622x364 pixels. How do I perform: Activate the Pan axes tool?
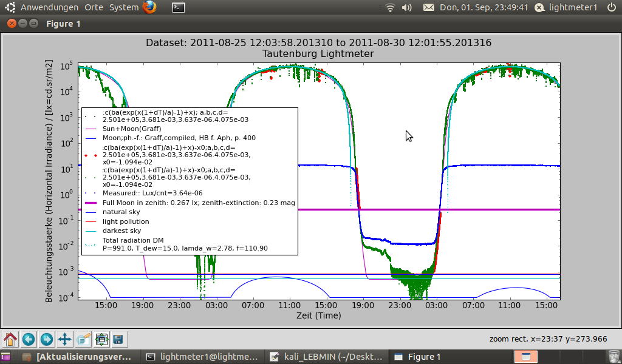[x=64, y=340]
